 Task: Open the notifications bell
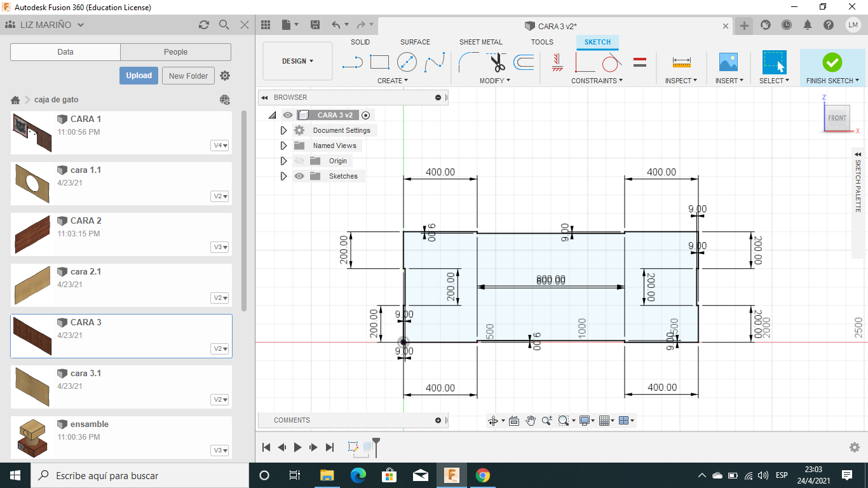coord(808,25)
